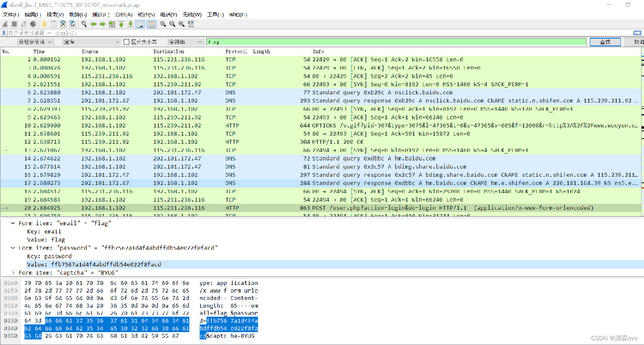This screenshot has width=644, height=345.
Task: Sort by the Info column header
Action: pyautogui.click(x=318, y=51)
